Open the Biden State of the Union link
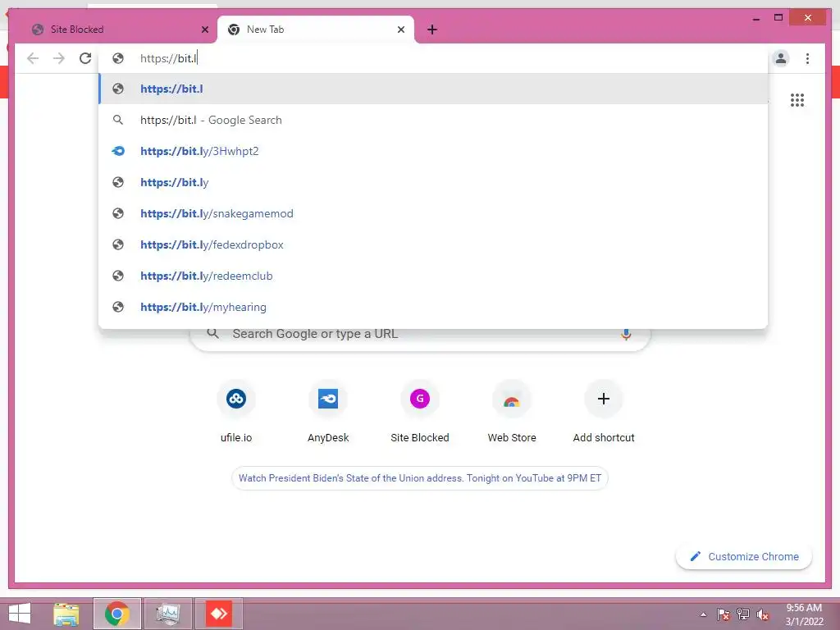 click(420, 478)
